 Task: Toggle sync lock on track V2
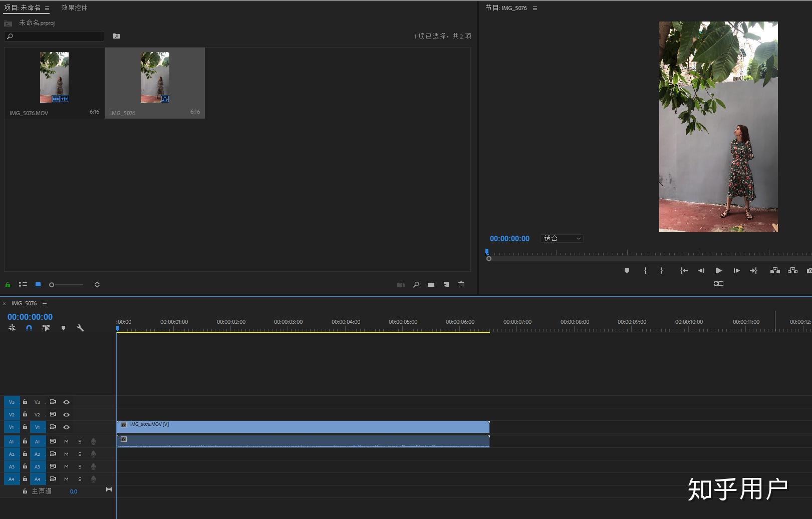tap(53, 414)
